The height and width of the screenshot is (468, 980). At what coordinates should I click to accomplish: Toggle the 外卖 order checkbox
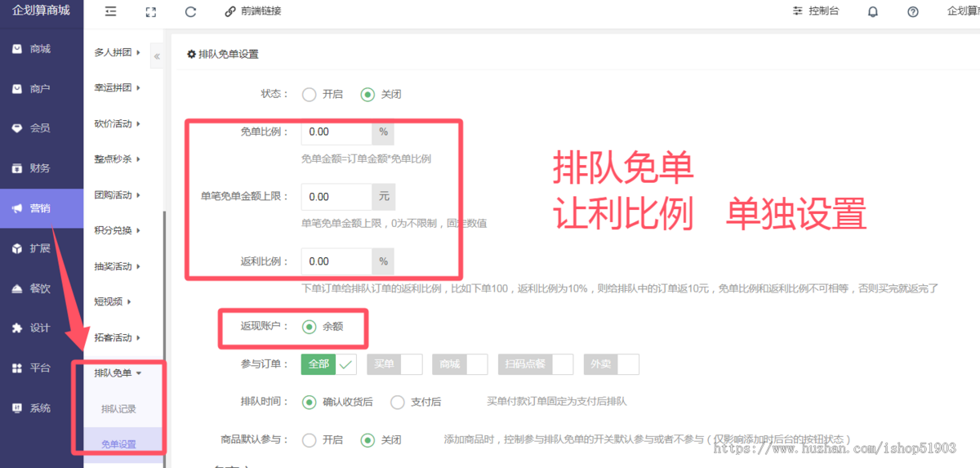point(611,364)
